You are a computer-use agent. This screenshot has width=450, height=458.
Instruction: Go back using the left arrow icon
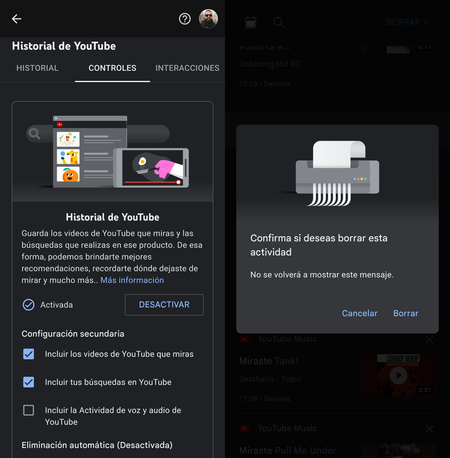[16, 19]
